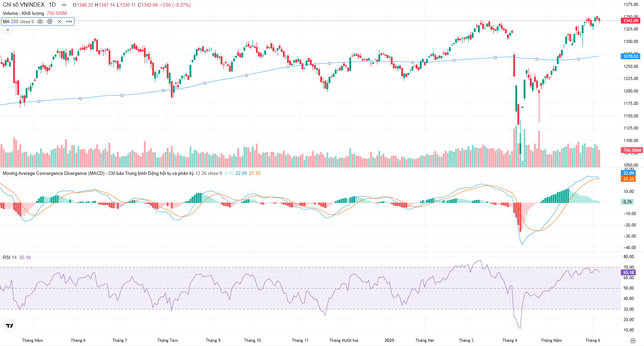The height and width of the screenshot is (346, 644).
Task: Click the red 756.506M value beside Volume label
Action: 57,13
